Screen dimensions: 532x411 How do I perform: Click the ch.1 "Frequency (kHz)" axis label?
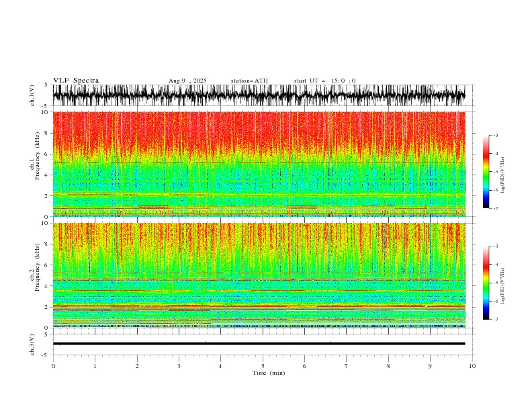point(38,156)
